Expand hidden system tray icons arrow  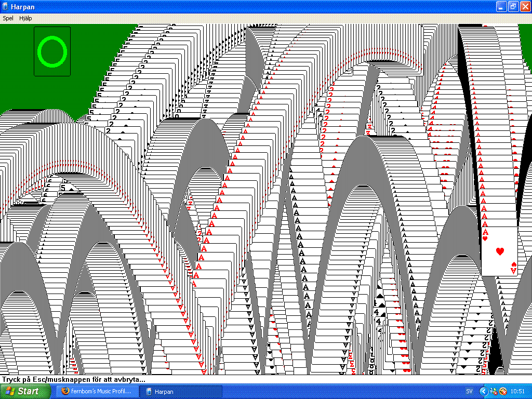click(483, 391)
